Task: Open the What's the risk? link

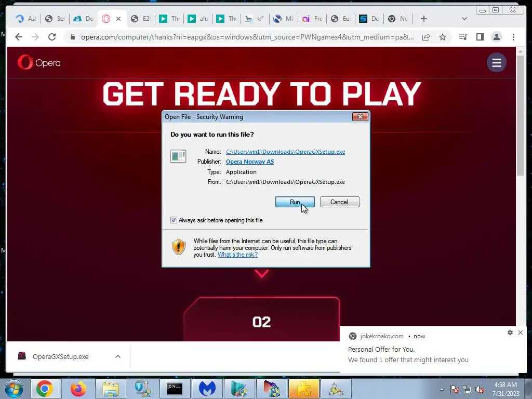Action: pos(237,255)
